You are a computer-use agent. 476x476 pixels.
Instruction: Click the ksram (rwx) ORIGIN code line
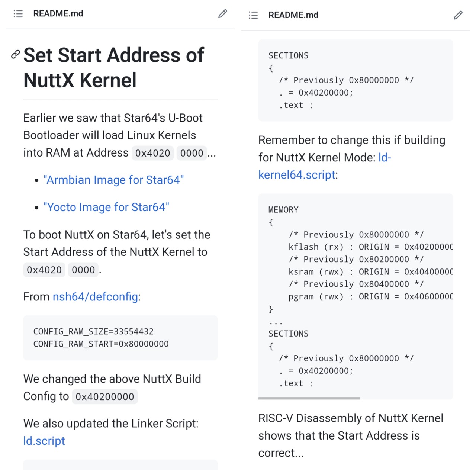(x=370, y=272)
